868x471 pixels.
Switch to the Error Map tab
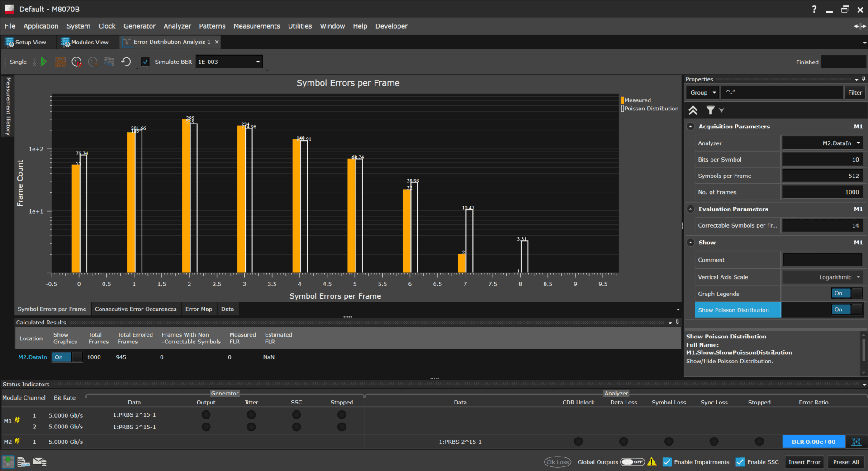coord(199,309)
